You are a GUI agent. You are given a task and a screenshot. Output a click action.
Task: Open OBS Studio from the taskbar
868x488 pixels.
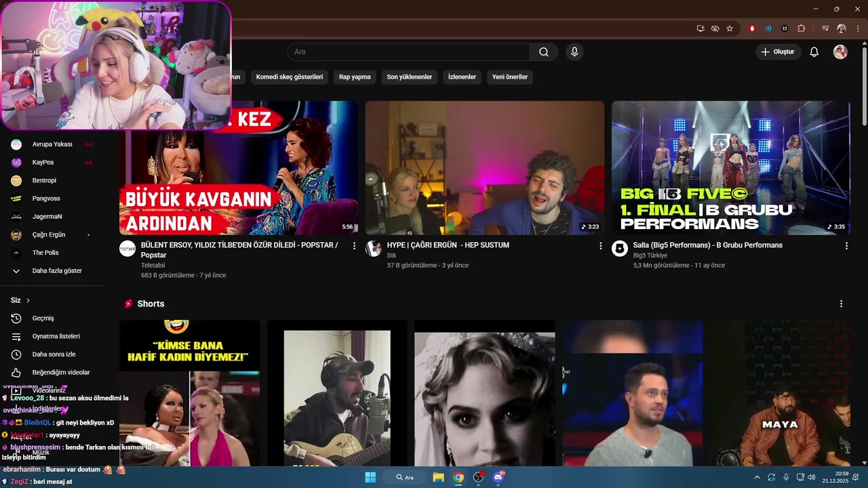[x=478, y=477]
